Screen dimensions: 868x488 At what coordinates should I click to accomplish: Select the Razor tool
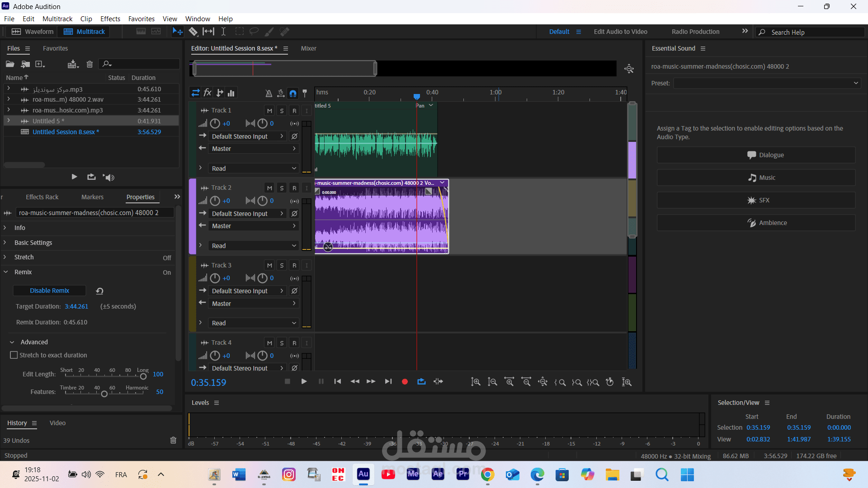point(193,32)
